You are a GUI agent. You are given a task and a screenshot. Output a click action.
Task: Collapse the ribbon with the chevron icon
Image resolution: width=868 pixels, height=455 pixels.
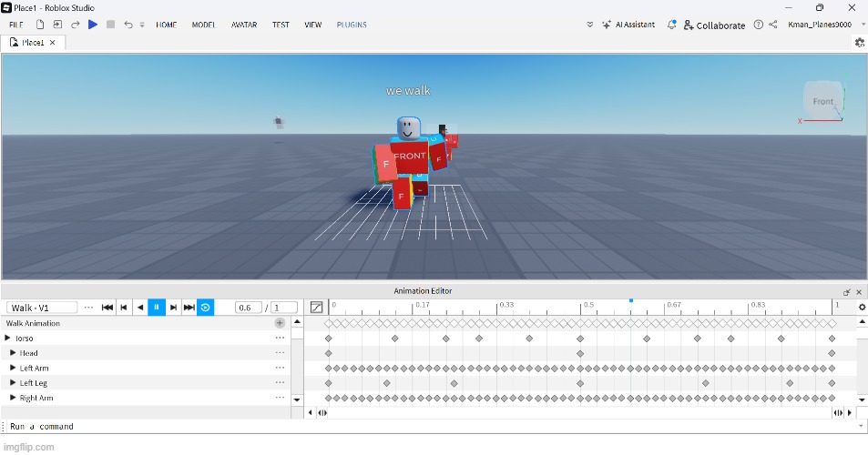pos(589,25)
